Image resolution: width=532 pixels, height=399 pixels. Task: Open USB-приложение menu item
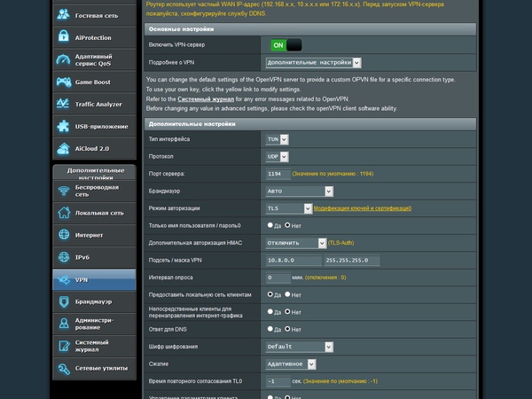(94, 126)
